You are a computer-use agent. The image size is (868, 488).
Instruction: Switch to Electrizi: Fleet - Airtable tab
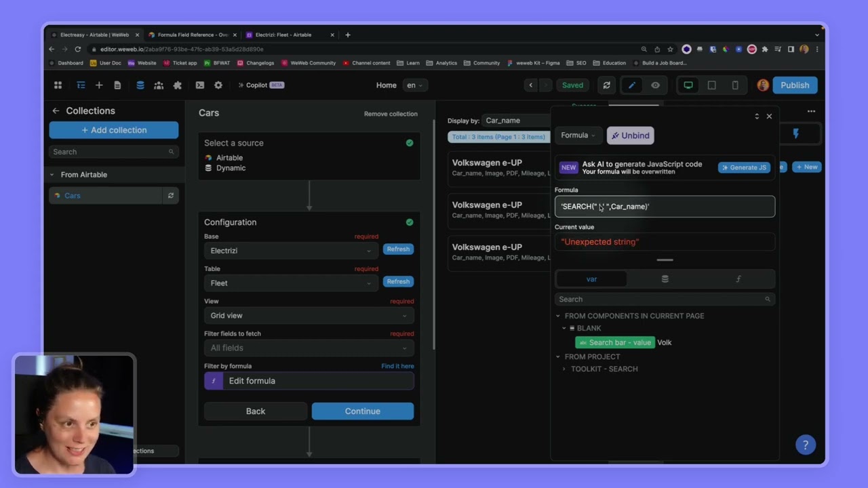(288, 35)
